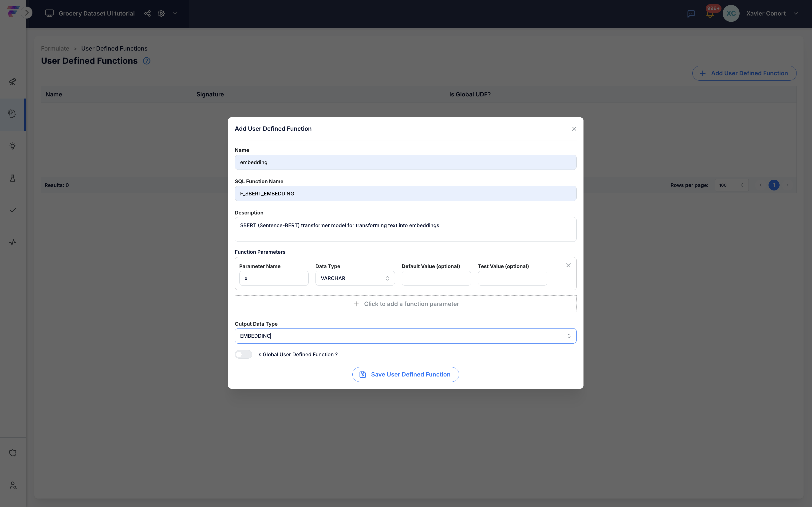Close the Add User Defined Function dialog
The height and width of the screenshot is (507, 812).
pos(574,129)
